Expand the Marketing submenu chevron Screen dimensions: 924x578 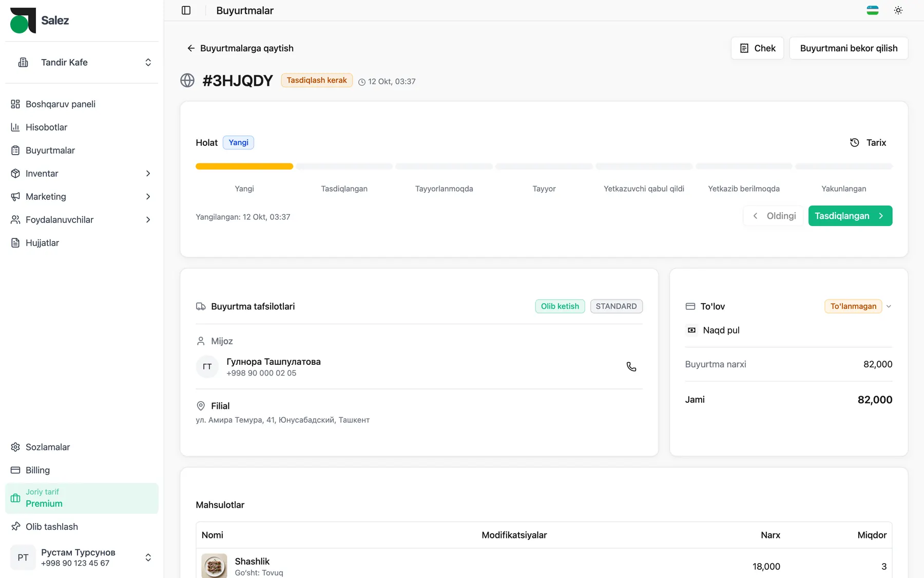pos(148,197)
